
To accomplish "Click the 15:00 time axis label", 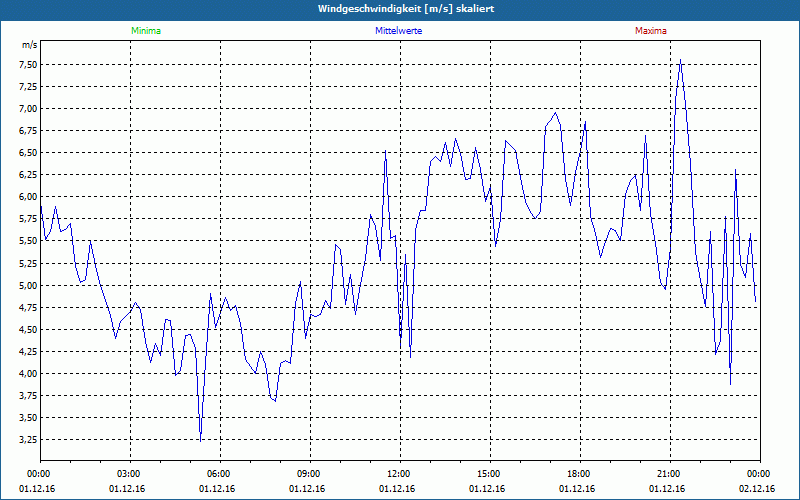I will tap(490, 474).
